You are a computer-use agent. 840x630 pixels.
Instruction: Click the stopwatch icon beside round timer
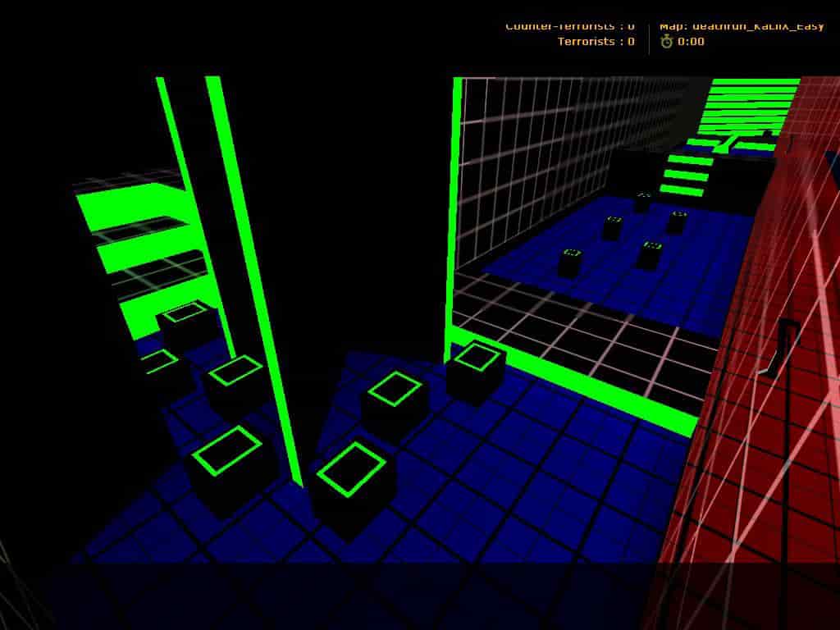pos(666,41)
